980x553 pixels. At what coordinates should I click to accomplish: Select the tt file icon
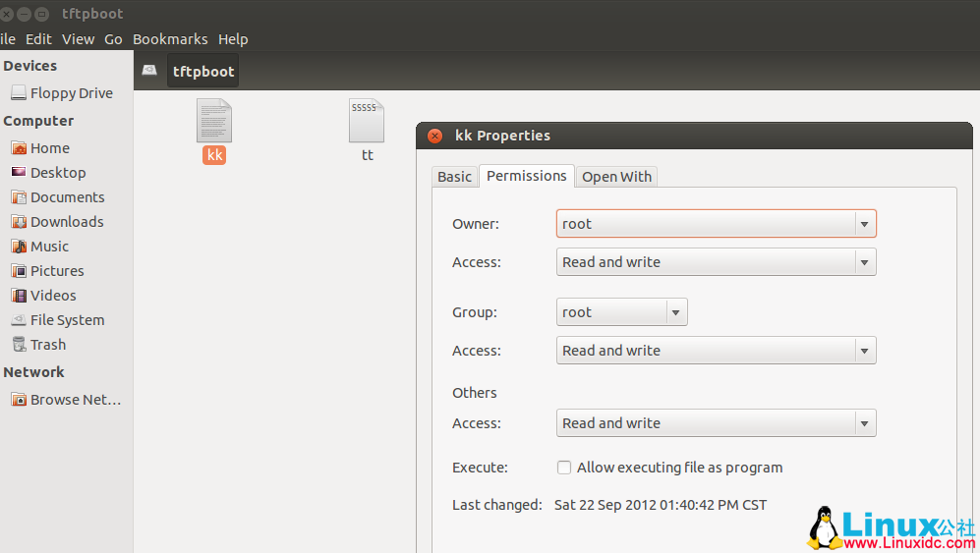tap(367, 121)
